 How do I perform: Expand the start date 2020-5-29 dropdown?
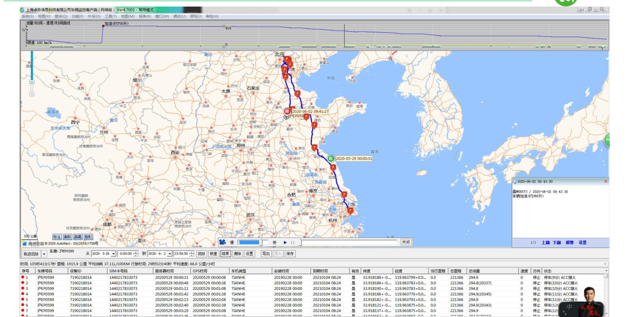(x=113, y=254)
